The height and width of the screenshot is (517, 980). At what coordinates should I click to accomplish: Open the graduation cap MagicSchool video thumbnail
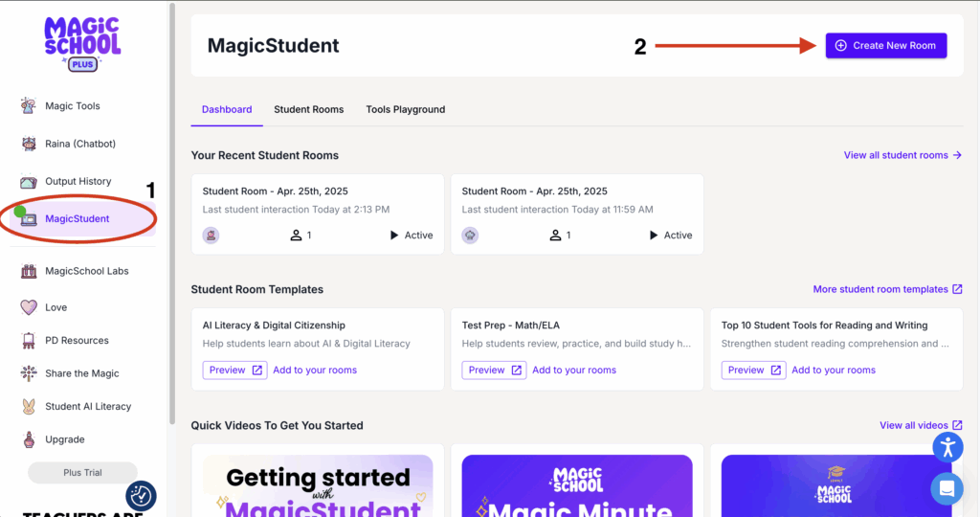coord(836,484)
